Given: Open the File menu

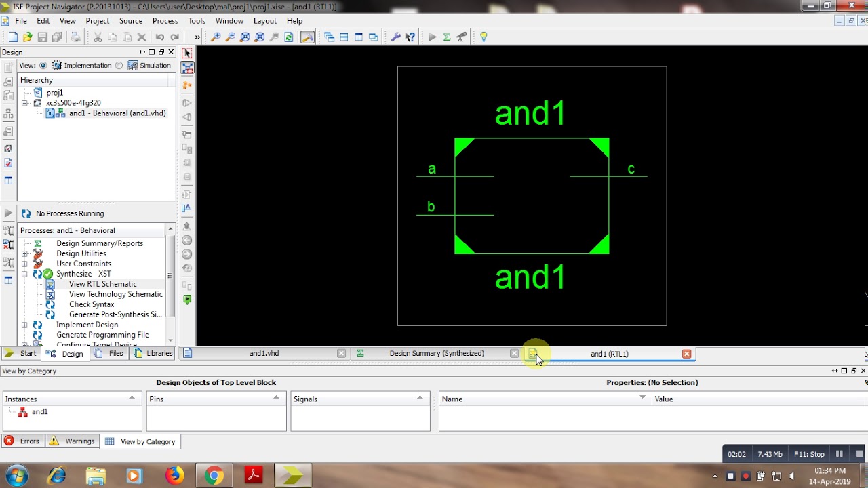Looking at the screenshot, I should (21, 21).
